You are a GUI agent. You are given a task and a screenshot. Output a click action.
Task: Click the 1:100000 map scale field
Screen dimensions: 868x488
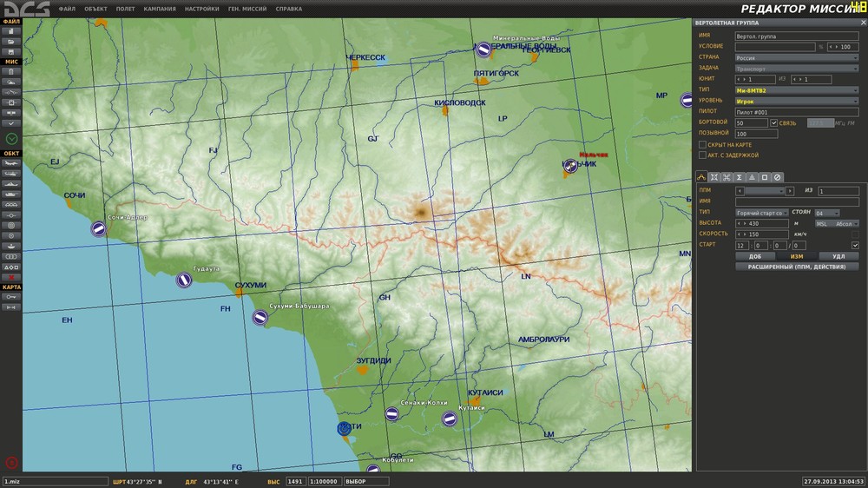click(x=325, y=481)
